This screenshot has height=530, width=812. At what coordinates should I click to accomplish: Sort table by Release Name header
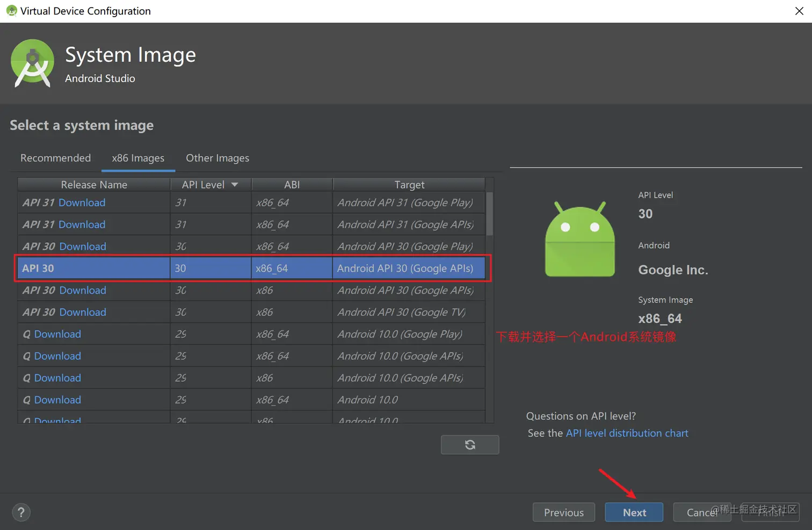[94, 185]
